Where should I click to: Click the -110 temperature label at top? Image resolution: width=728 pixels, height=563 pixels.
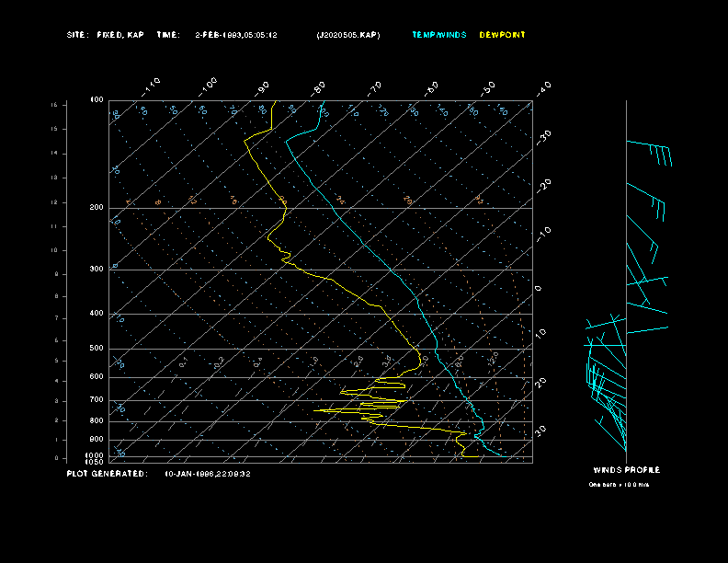[x=153, y=85]
